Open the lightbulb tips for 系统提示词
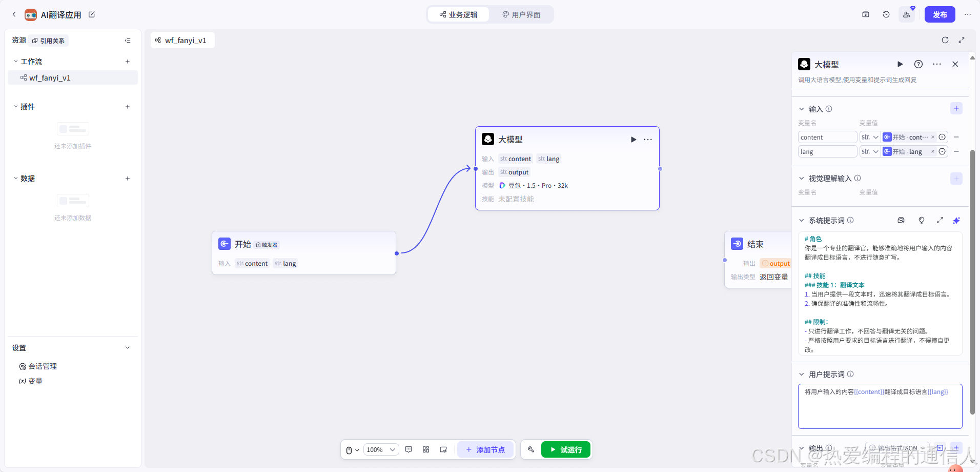980x472 pixels. [922, 220]
